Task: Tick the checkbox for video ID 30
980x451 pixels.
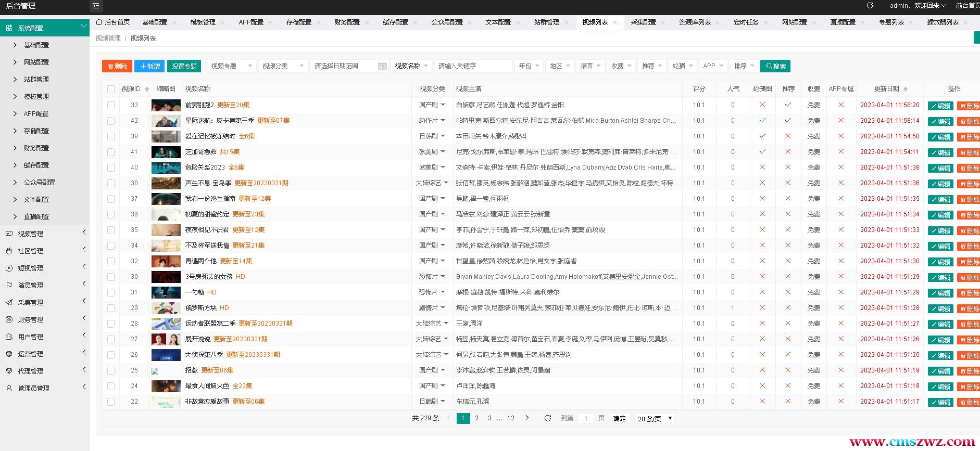Action: [111, 277]
